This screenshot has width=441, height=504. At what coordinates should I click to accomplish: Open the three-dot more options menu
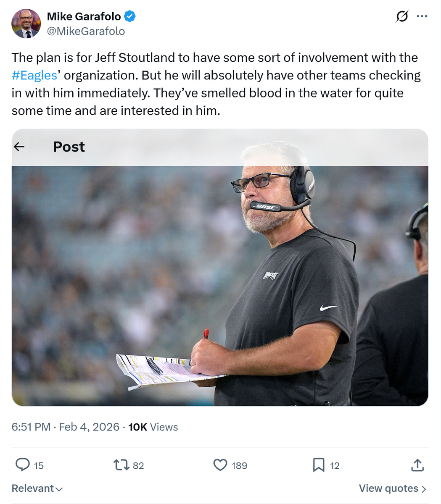422,16
